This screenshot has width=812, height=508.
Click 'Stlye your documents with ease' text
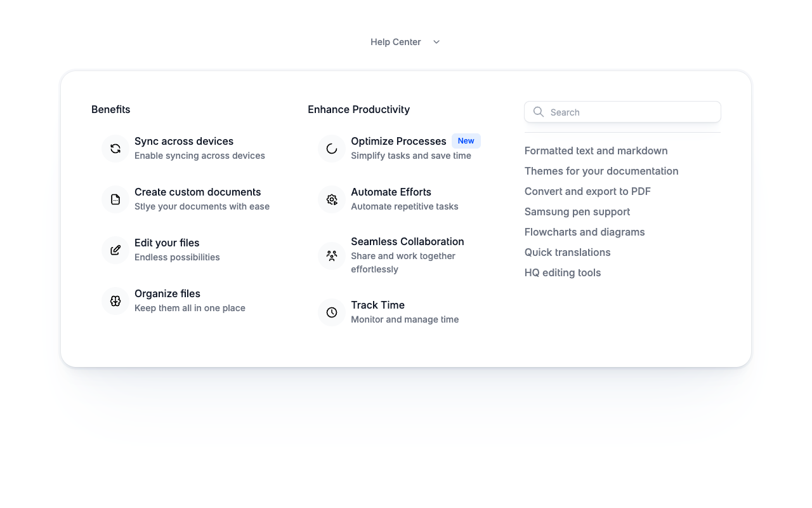tap(202, 206)
